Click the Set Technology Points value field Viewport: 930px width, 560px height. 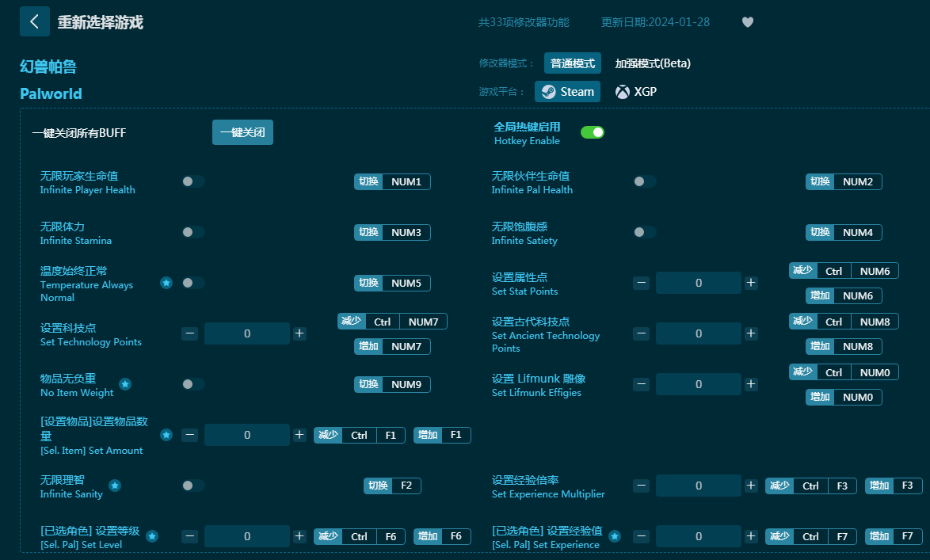247,333
